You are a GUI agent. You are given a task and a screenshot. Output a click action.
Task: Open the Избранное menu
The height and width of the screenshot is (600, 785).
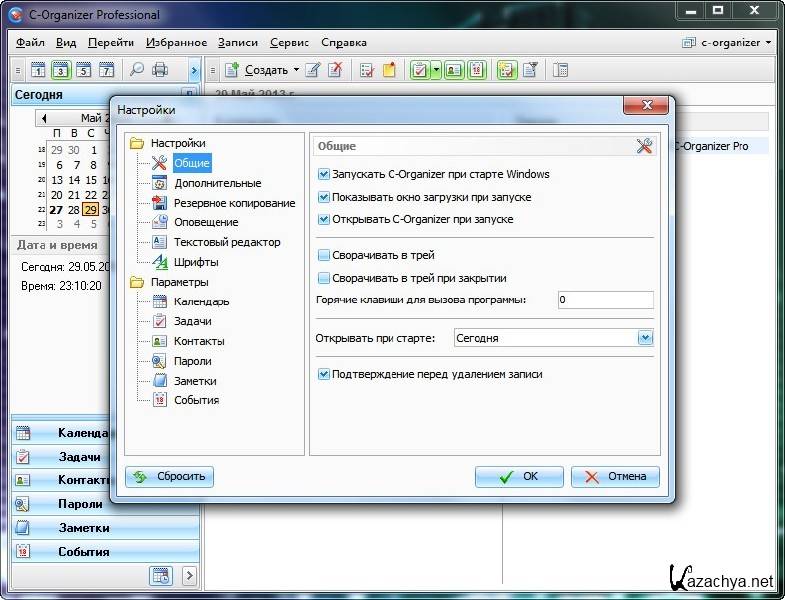click(x=176, y=43)
